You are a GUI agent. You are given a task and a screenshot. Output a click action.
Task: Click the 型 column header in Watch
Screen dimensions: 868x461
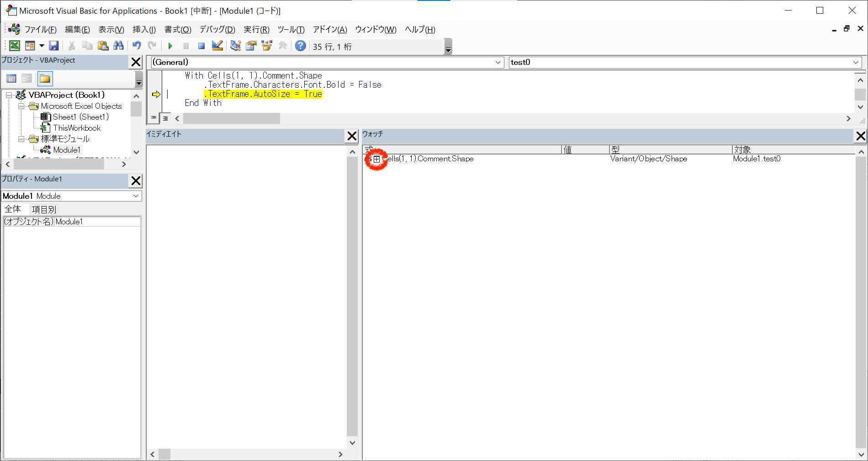(x=670, y=149)
